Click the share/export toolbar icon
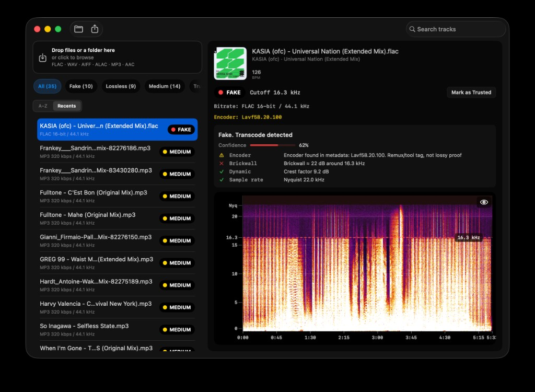Screen dimensions: 535x392 pyautogui.click(x=95, y=29)
